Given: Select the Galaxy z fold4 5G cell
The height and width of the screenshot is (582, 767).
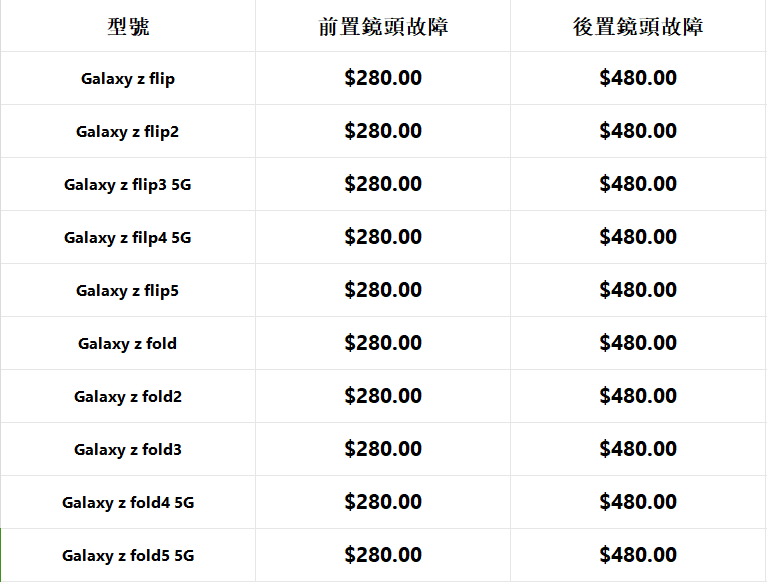Looking at the screenshot, I should coord(128,502).
